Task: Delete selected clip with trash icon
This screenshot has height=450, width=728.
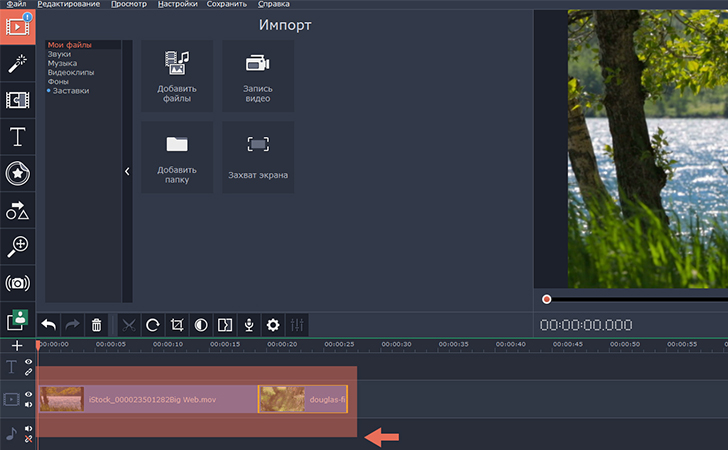Action: click(97, 325)
